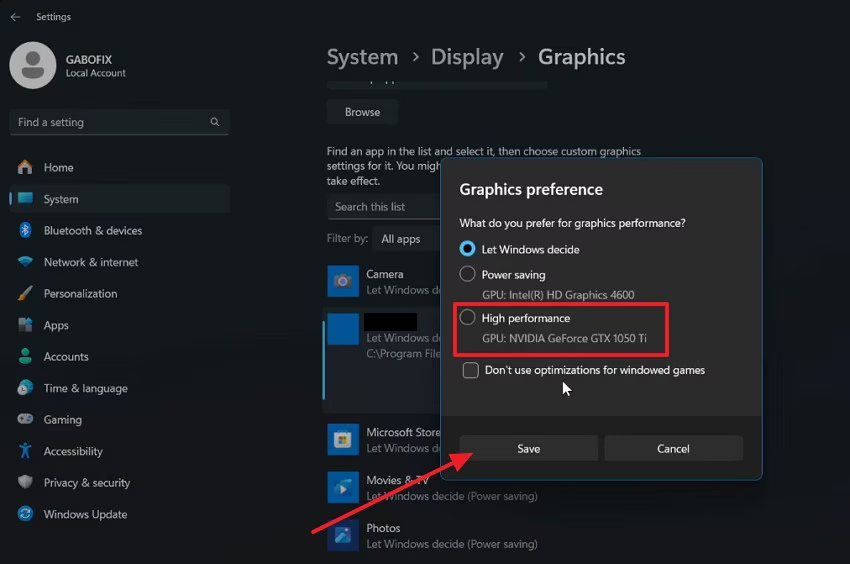This screenshot has height=564, width=850.
Task: Select Power saving radio option
Action: [x=467, y=274]
